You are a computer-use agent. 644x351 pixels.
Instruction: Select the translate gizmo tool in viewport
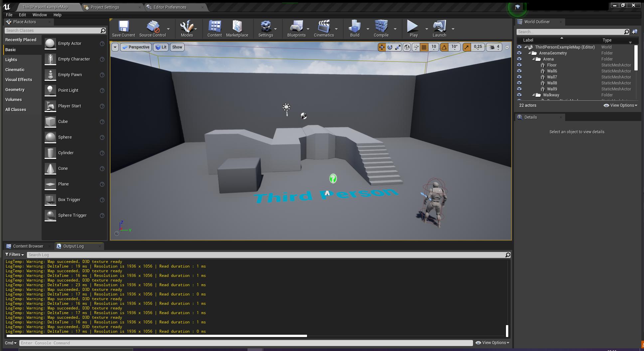click(x=382, y=47)
